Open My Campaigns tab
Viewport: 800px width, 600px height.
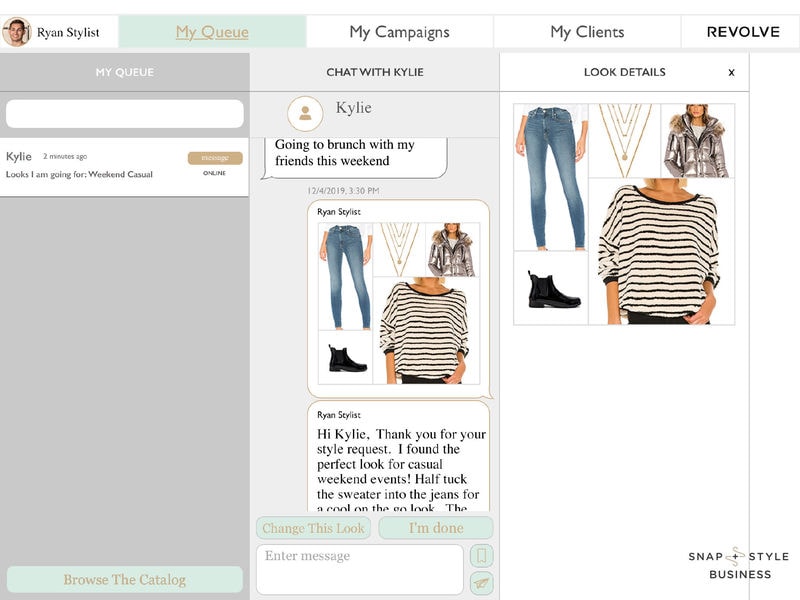[399, 32]
